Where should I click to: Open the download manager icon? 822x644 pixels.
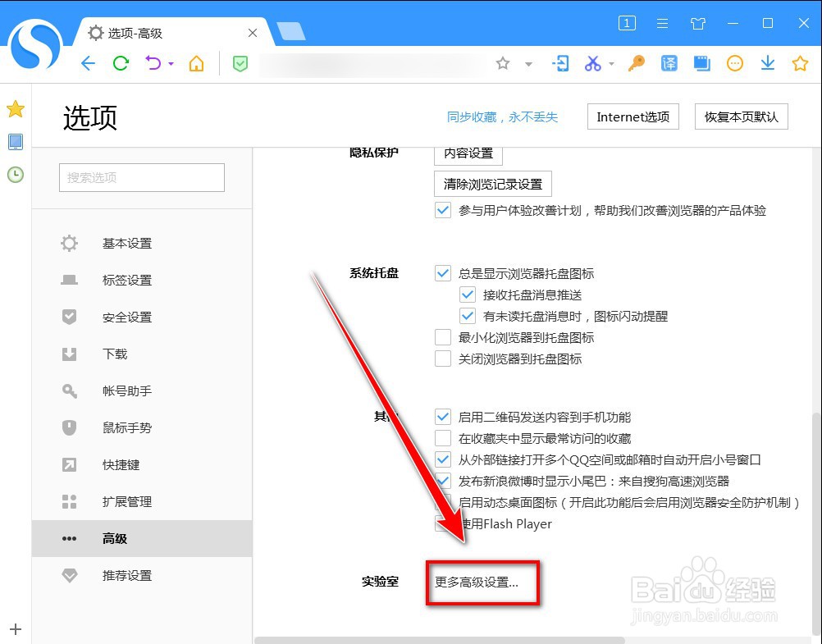(767, 62)
